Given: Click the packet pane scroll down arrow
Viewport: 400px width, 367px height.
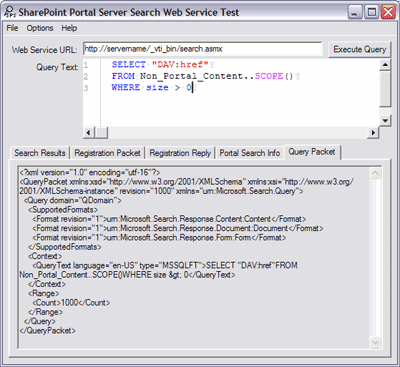Looking at the screenshot, I should point(375,342).
